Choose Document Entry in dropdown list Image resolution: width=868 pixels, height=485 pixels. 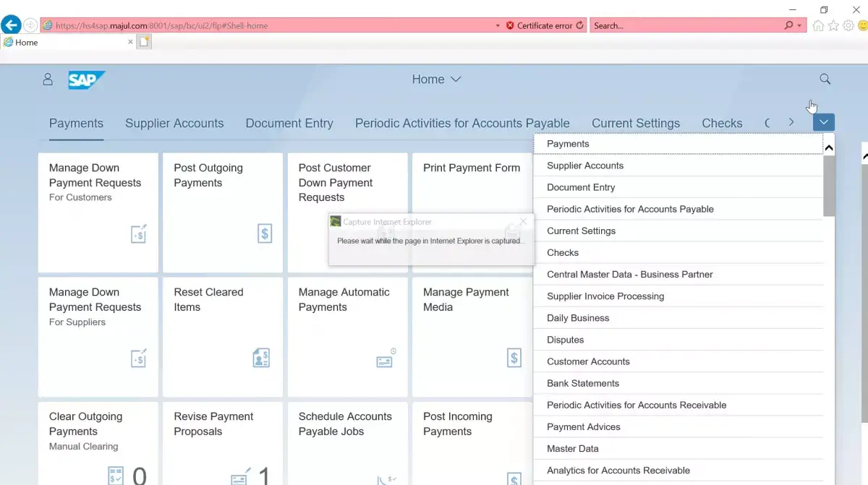[678, 187]
